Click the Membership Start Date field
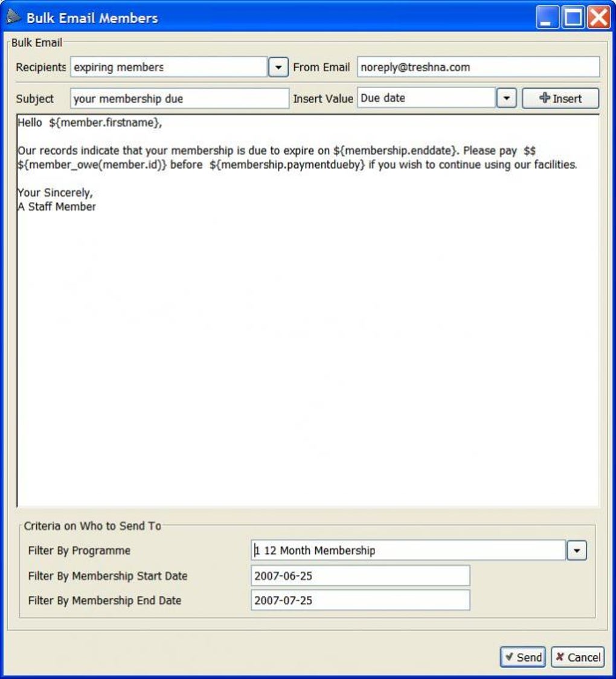This screenshot has width=616, height=679. (x=360, y=576)
